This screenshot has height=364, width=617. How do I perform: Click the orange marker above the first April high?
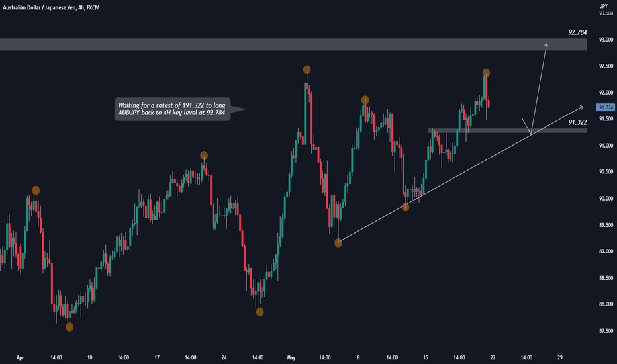click(36, 191)
